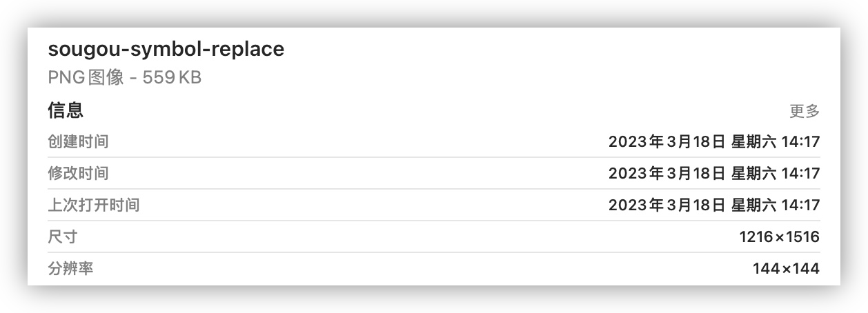The height and width of the screenshot is (313, 868).
Task: Click "星期六" weekday in 创建时间 row
Action: pyautogui.click(x=754, y=142)
